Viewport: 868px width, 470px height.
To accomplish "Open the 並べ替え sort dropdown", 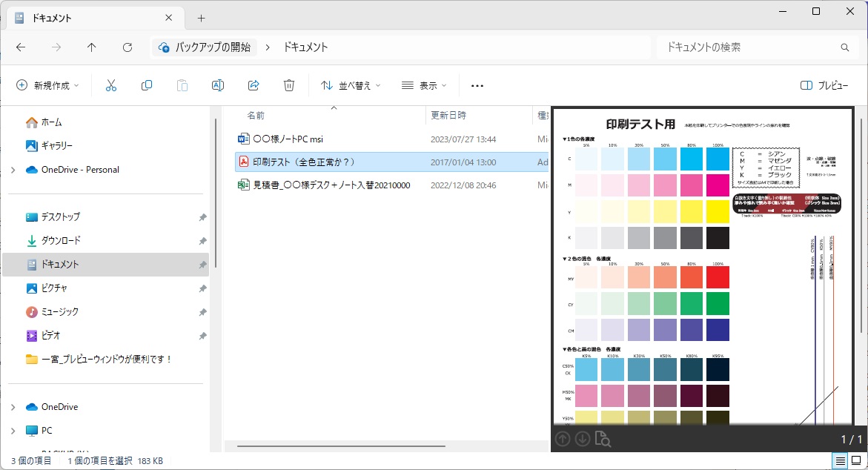I will pyautogui.click(x=350, y=86).
